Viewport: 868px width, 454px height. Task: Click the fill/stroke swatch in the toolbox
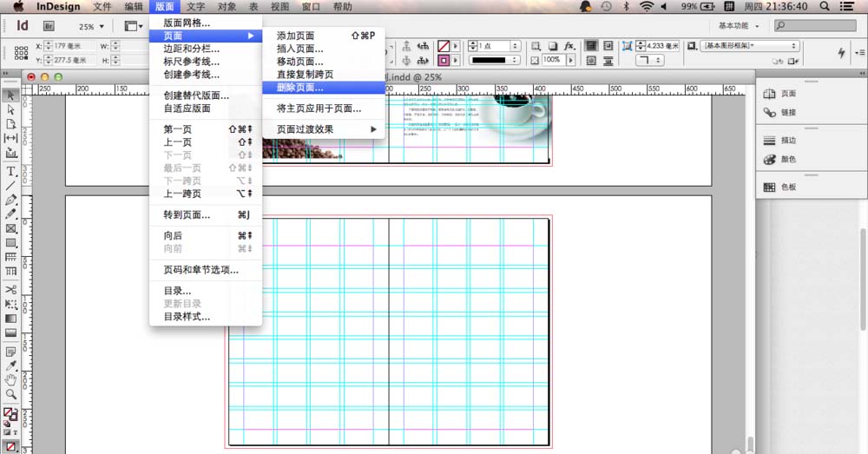10,414
